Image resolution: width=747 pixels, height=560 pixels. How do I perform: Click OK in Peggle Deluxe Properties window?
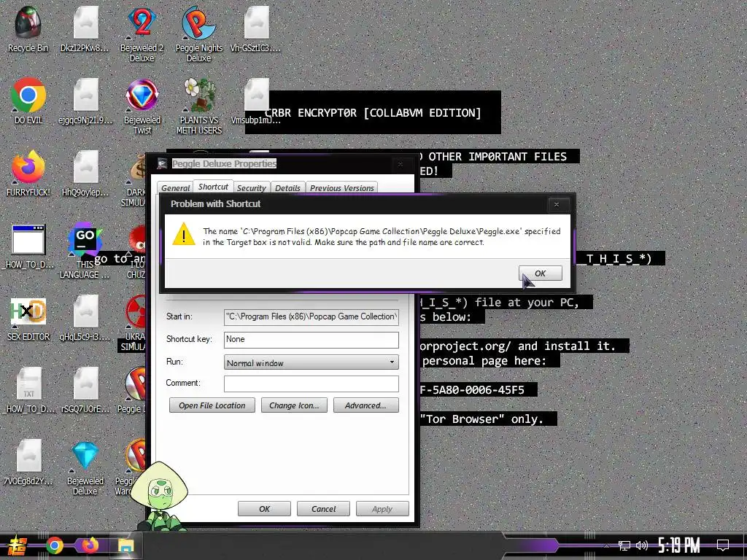264,508
